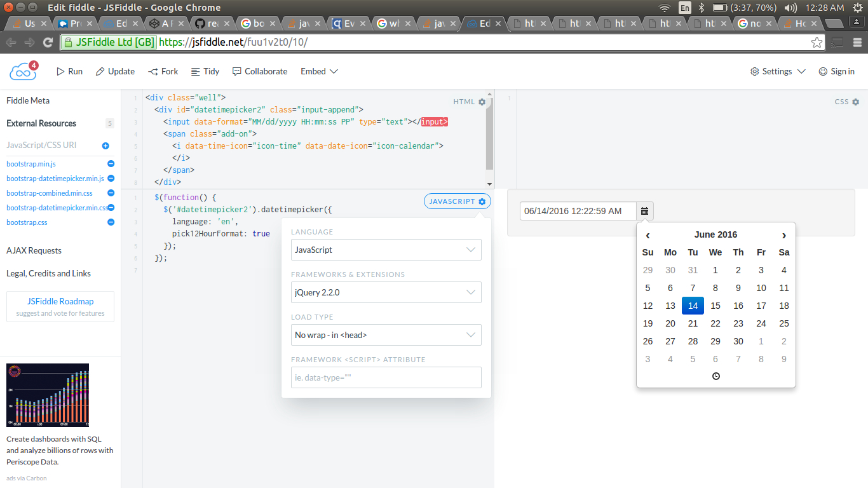Open the HTML panel settings gear
Viewport: 868px width, 488px height.
[482, 102]
